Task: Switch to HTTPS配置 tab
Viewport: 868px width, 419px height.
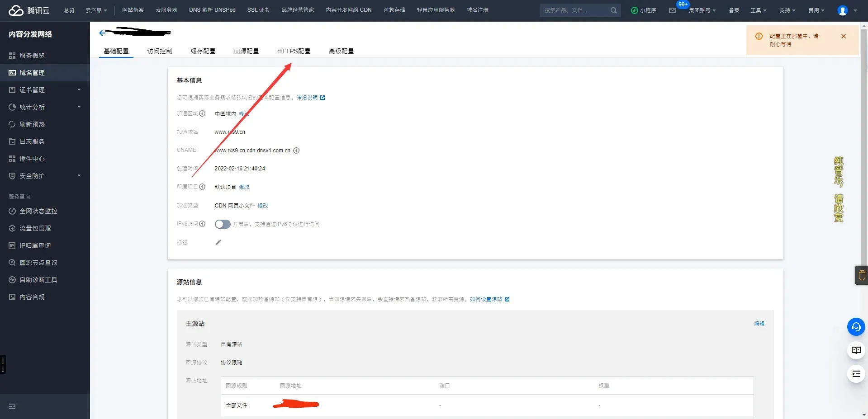Action: pyautogui.click(x=294, y=51)
